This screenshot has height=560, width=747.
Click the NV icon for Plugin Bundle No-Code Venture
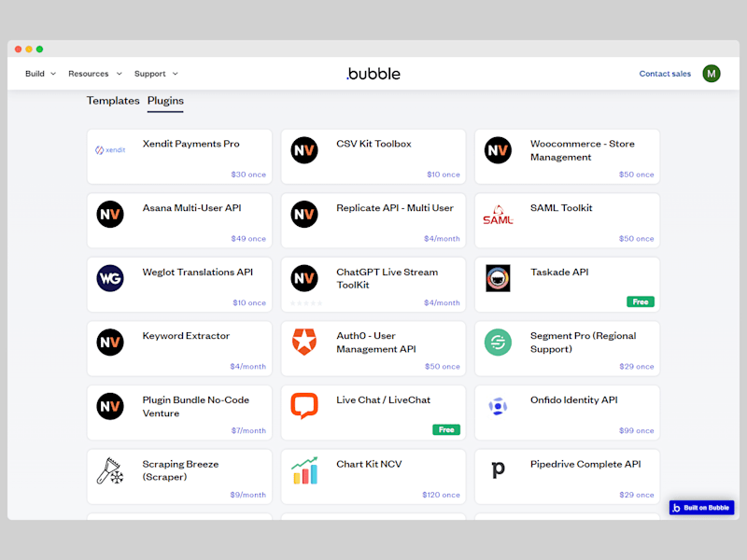110,406
